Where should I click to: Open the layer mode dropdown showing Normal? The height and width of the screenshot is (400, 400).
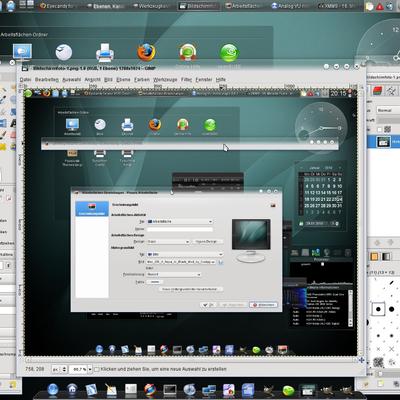point(388,110)
